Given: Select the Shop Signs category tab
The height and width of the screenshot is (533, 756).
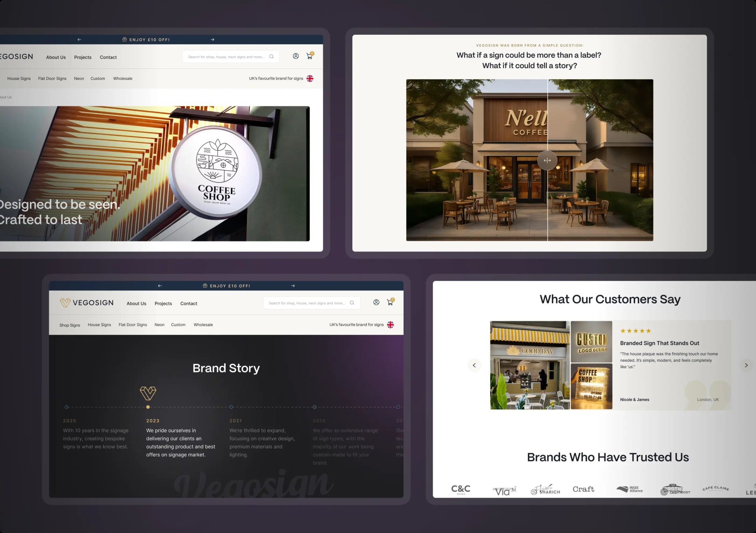Looking at the screenshot, I should (70, 325).
